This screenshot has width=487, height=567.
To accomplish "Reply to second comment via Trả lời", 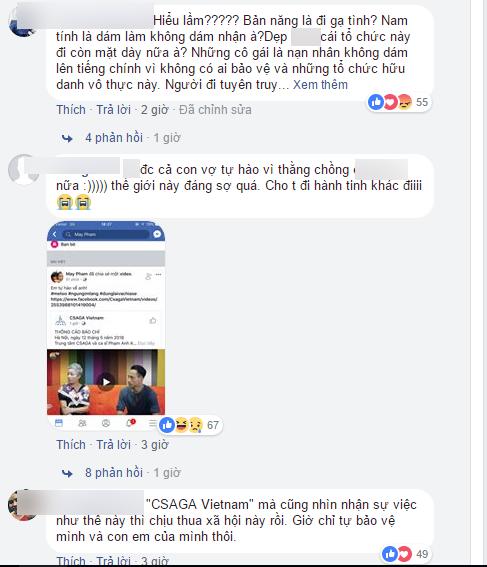I will pos(114,444).
